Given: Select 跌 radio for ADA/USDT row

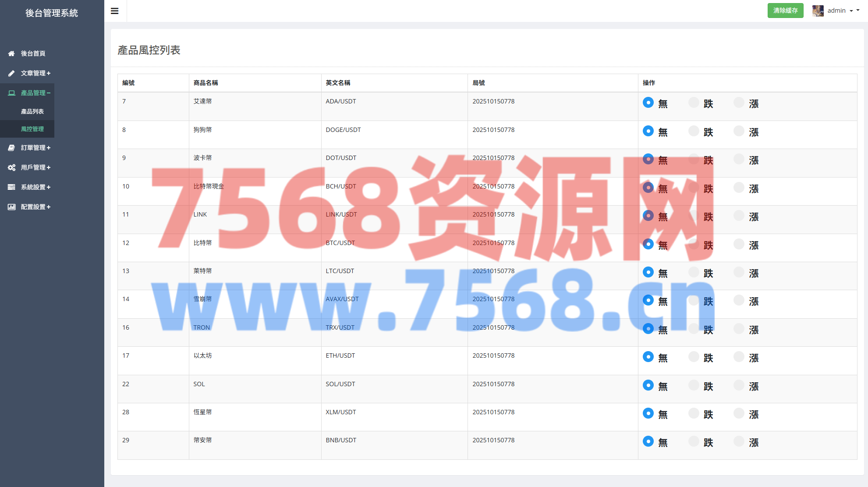Looking at the screenshot, I should click(694, 103).
